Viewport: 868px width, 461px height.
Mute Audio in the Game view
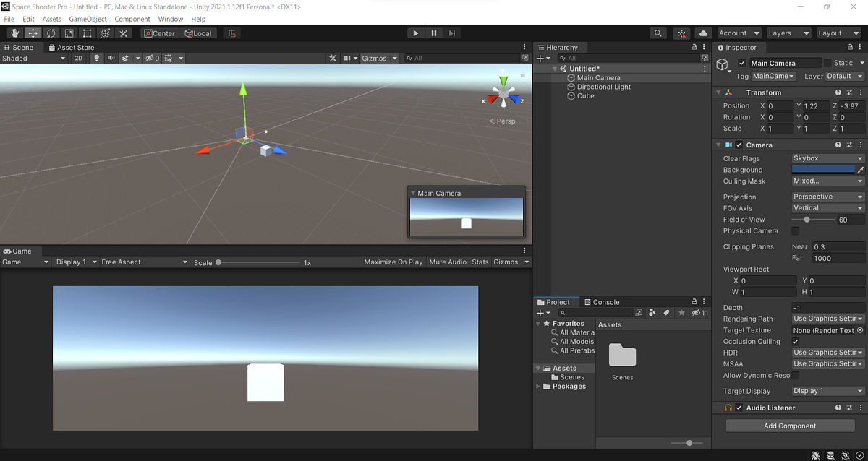[x=447, y=262]
